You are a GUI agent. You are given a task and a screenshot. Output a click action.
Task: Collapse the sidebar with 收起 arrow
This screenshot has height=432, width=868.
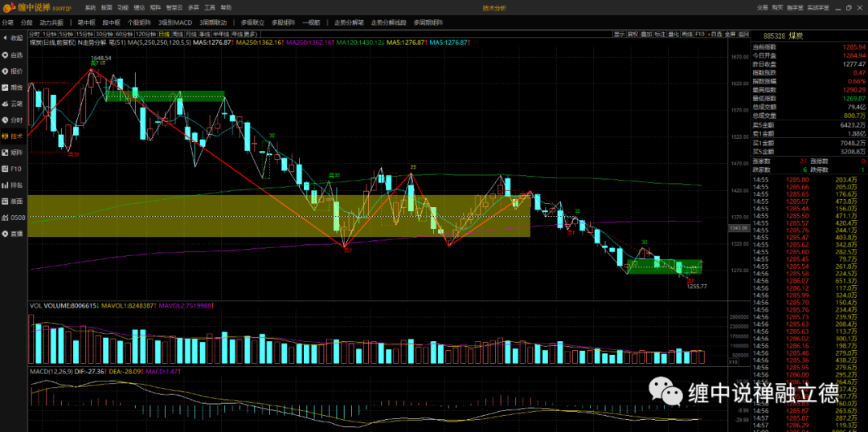pos(13,39)
